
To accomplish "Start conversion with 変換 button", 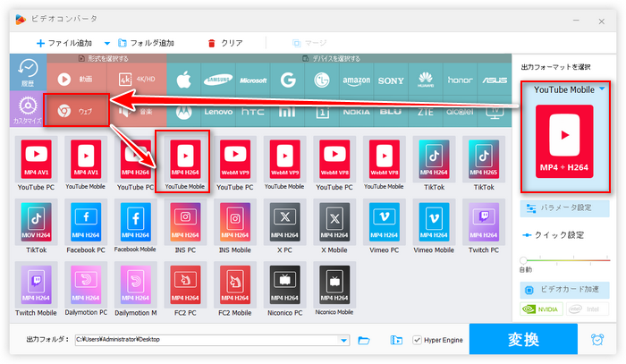I will coord(523,339).
